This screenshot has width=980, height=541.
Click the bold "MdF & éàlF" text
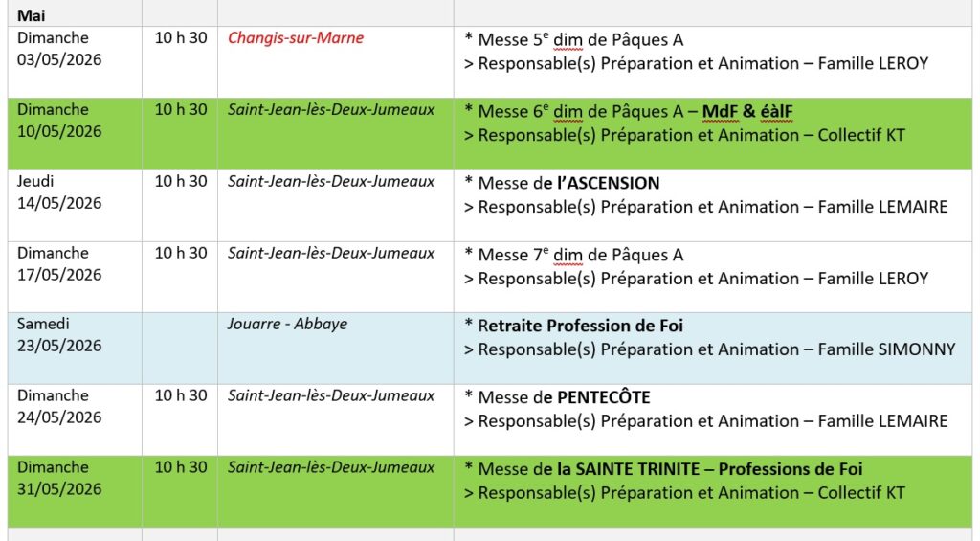coord(747,112)
